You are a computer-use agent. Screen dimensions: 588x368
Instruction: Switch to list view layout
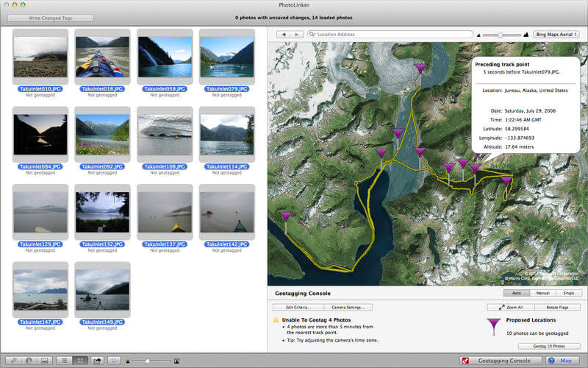65,361
